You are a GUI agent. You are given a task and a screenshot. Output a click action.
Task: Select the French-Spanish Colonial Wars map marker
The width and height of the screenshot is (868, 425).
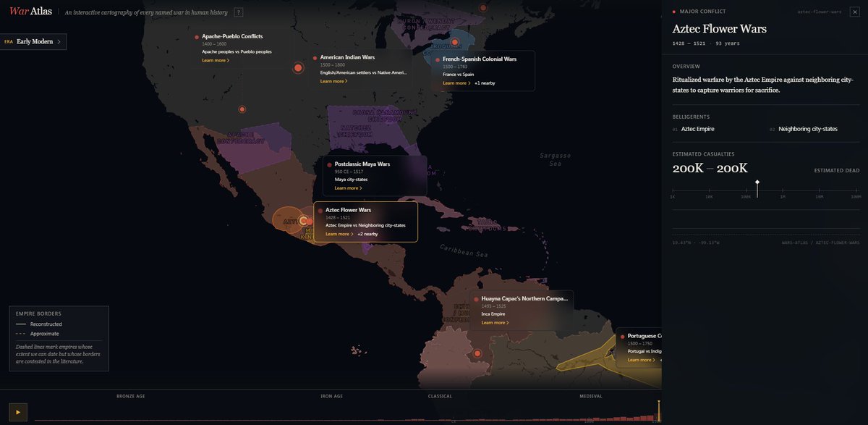click(x=454, y=43)
